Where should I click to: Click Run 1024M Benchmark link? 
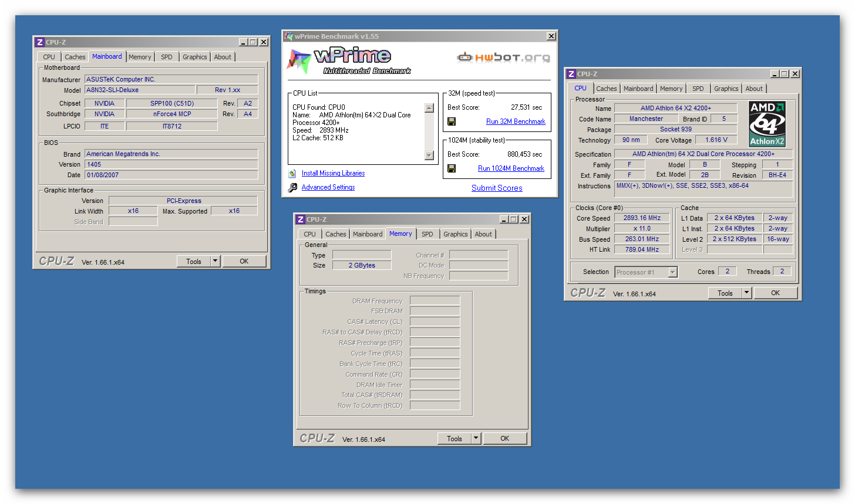511,168
